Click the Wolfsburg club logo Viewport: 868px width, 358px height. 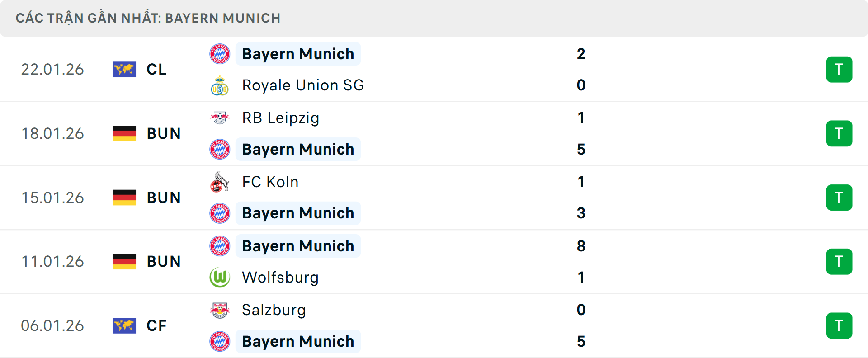coord(220,277)
